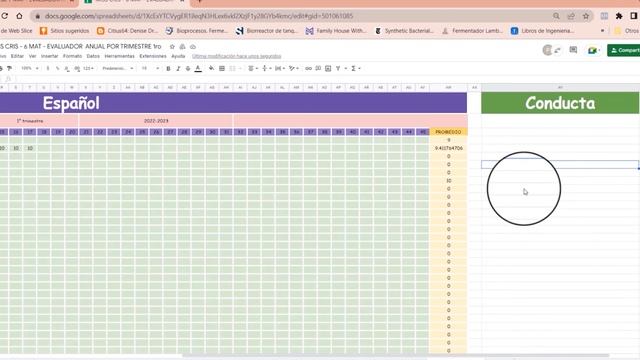The image size is (640, 360).
Task: Open Sitios sugeridos bookmark
Action: 64,31
